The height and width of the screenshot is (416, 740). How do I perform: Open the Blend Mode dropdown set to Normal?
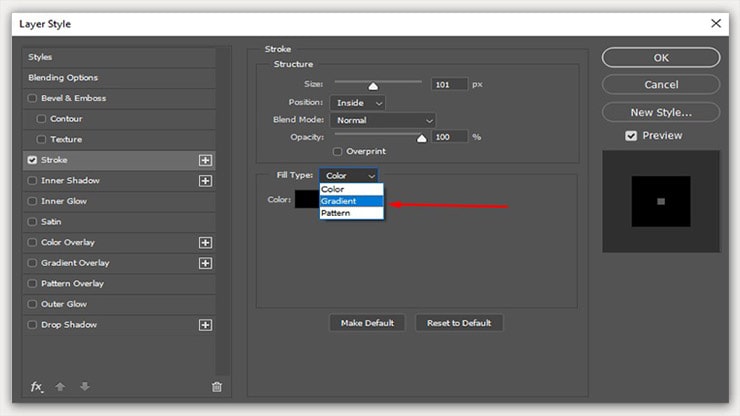point(383,120)
